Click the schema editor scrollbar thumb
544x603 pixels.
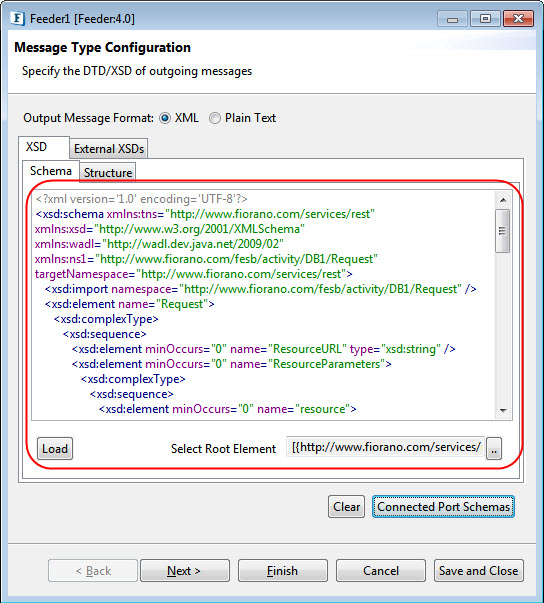coord(502,231)
